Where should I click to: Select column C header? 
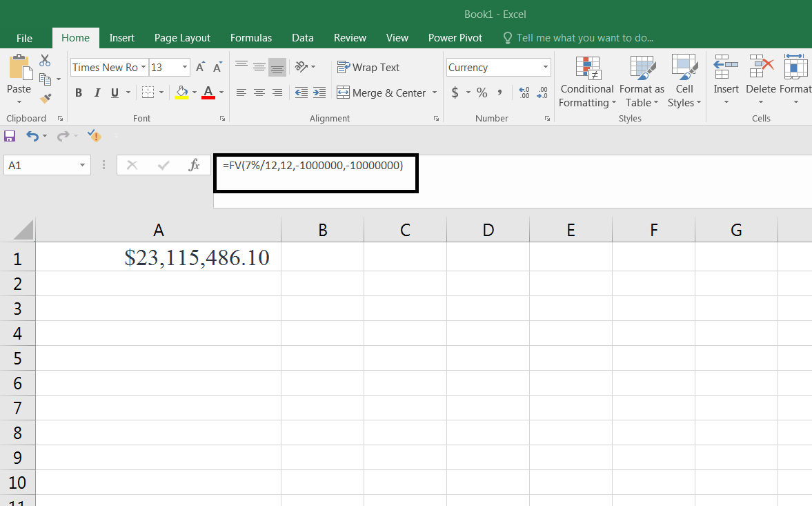[405, 230]
